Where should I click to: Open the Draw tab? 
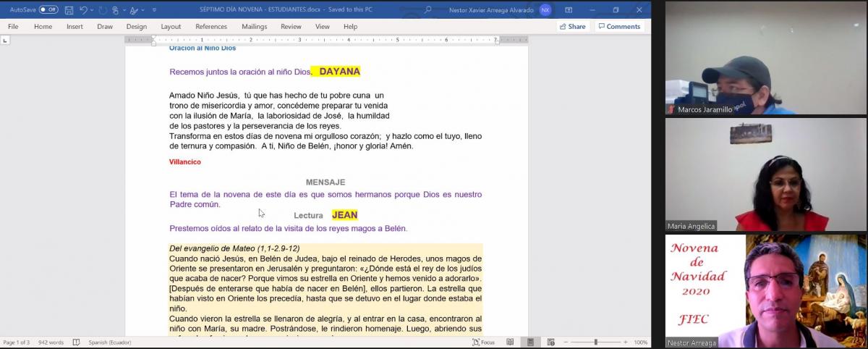pos(105,27)
